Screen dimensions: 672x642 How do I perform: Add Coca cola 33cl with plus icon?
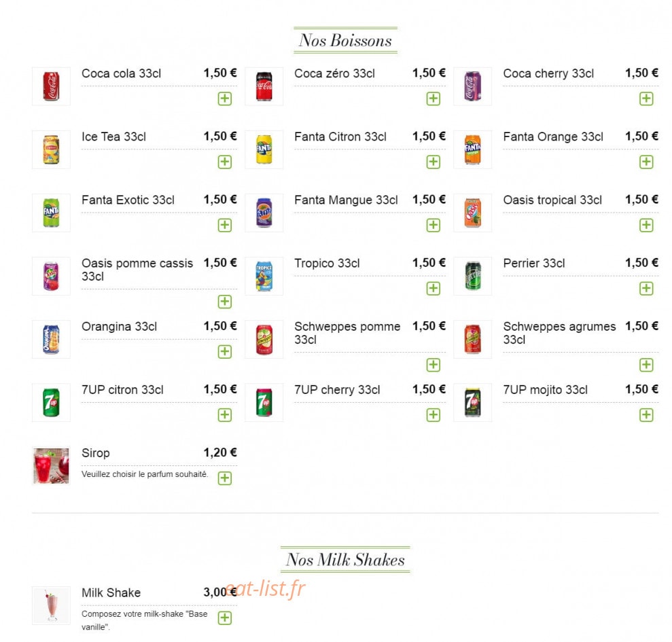pos(225,99)
